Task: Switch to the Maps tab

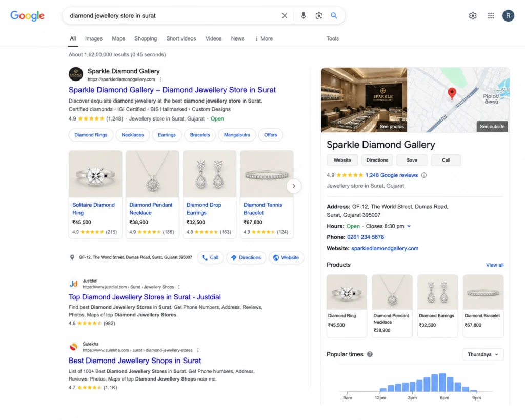Action: tap(118, 38)
